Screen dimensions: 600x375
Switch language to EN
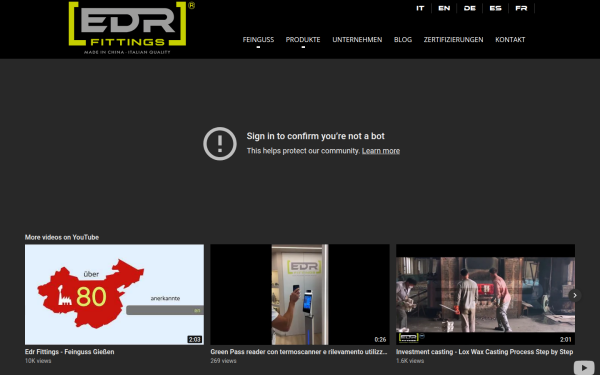(444, 8)
